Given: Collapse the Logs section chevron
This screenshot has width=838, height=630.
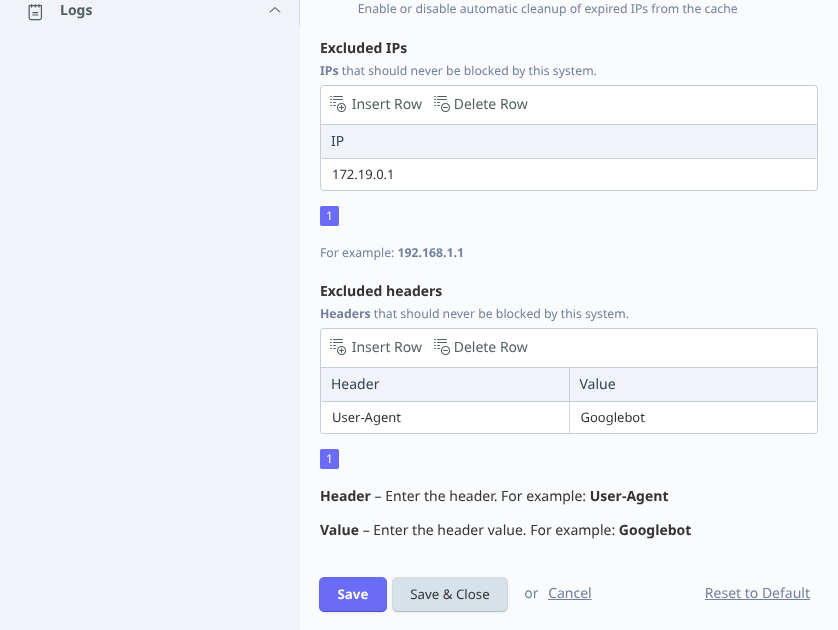Looking at the screenshot, I should tap(275, 11).
